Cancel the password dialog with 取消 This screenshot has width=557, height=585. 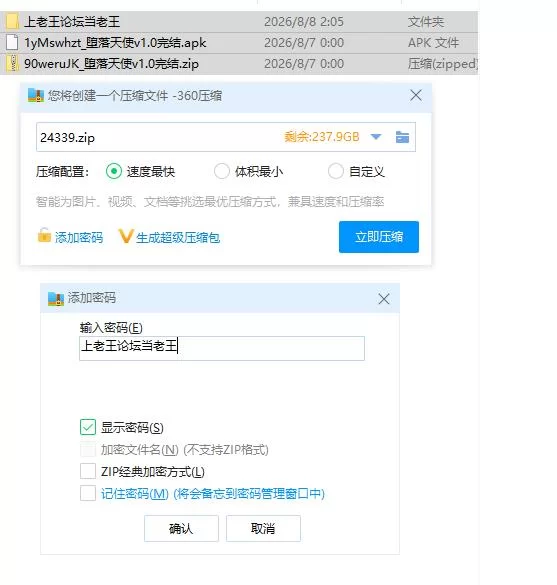263,528
